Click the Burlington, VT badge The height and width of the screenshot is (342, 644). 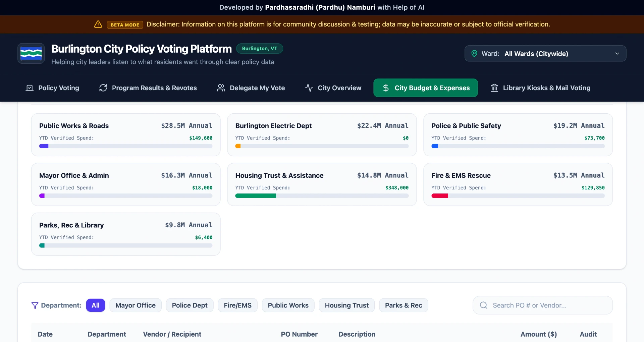coord(260,49)
